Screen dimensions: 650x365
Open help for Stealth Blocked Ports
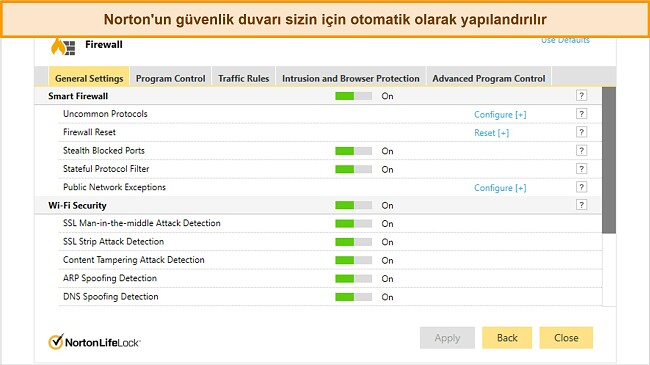(581, 150)
